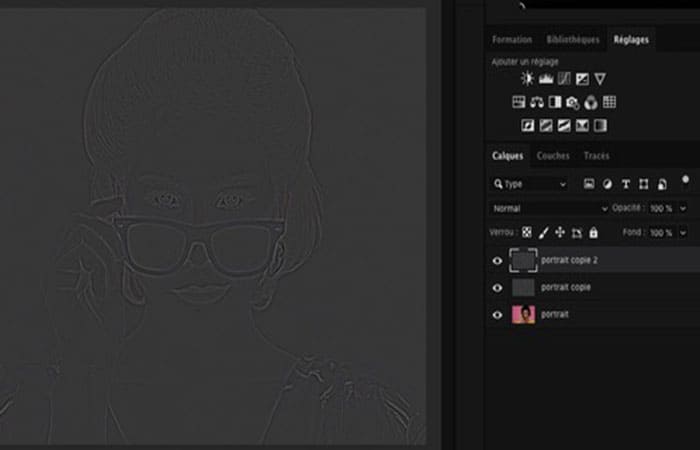Lock layer position (move arrows icon)
Viewport: 700px width, 450px height.
[x=560, y=233]
